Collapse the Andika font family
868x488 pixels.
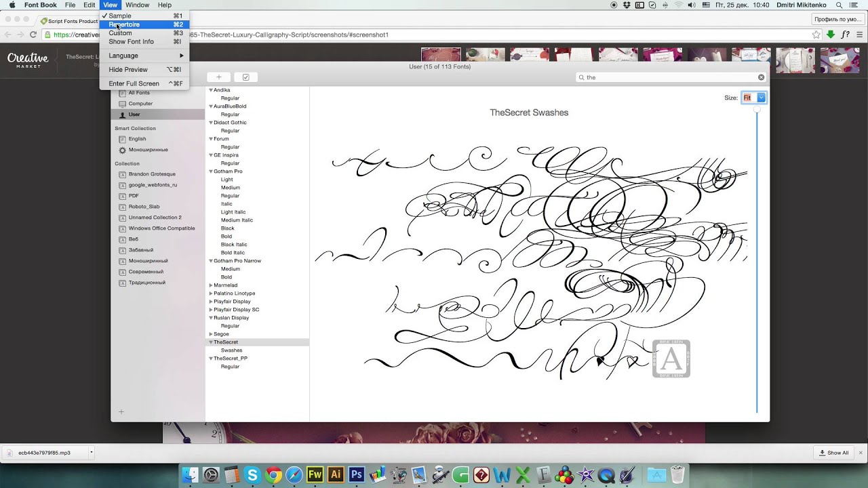click(211, 90)
